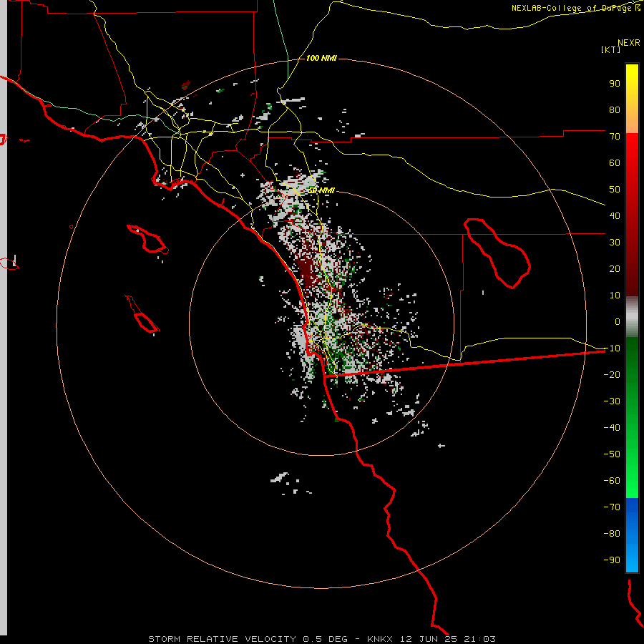Click the 21:03 timestamp
The width and height of the screenshot is (644, 644).
click(x=479, y=639)
